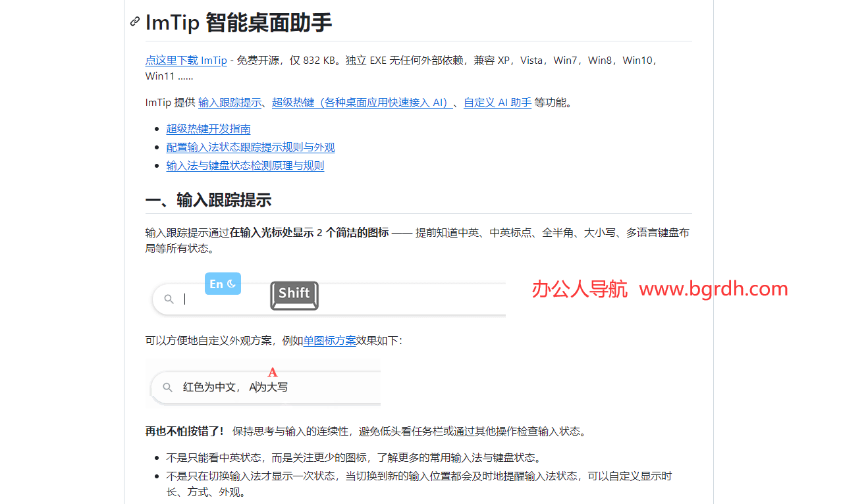Click the blue En moon input indicator
Viewport: 866px width, 504px height.
(x=223, y=284)
